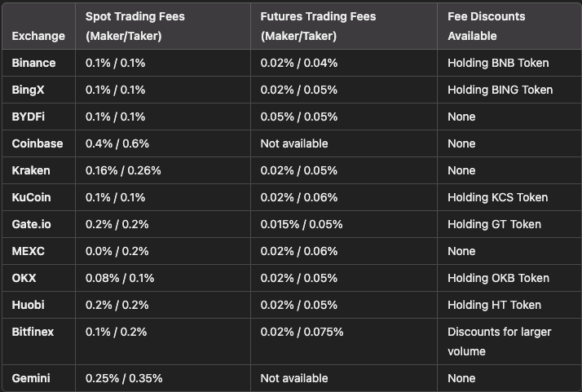
Task: Select the Binance exchange name cell
Action: pyautogui.click(x=34, y=63)
